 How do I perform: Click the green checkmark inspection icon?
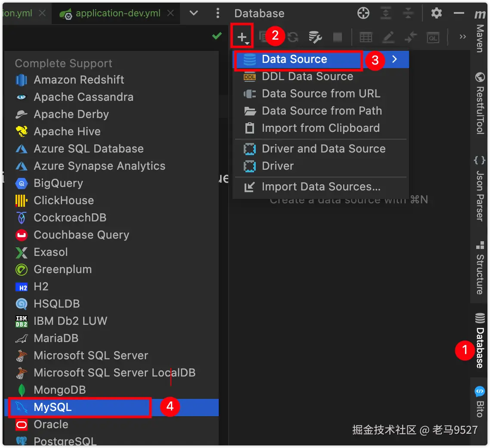[217, 36]
